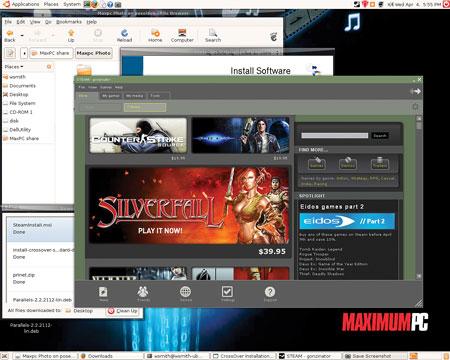Expand the Places dropdown in sidebar

point(14,67)
